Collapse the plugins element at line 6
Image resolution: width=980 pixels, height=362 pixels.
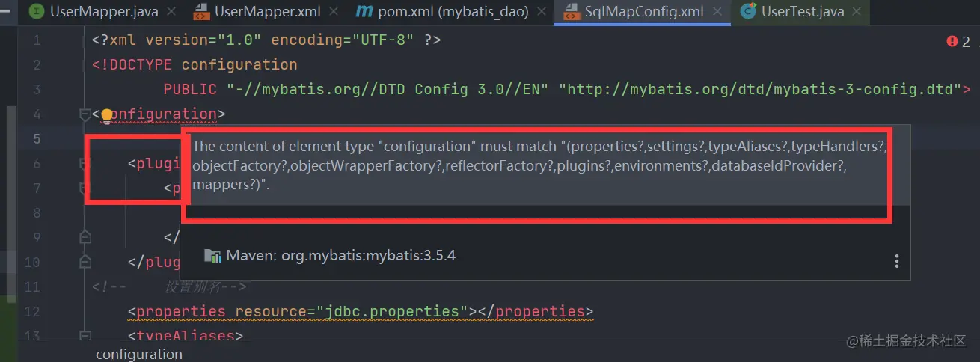pyautogui.click(x=85, y=164)
